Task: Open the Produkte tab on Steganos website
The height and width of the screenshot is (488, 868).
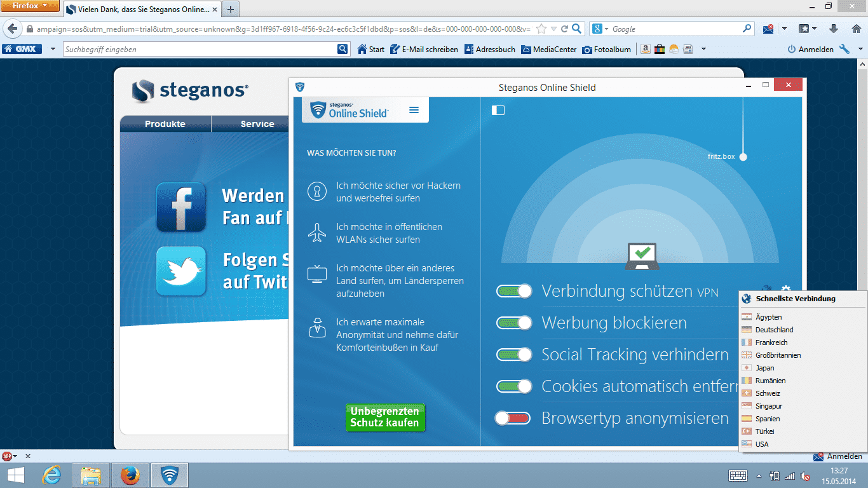Action: coord(165,124)
